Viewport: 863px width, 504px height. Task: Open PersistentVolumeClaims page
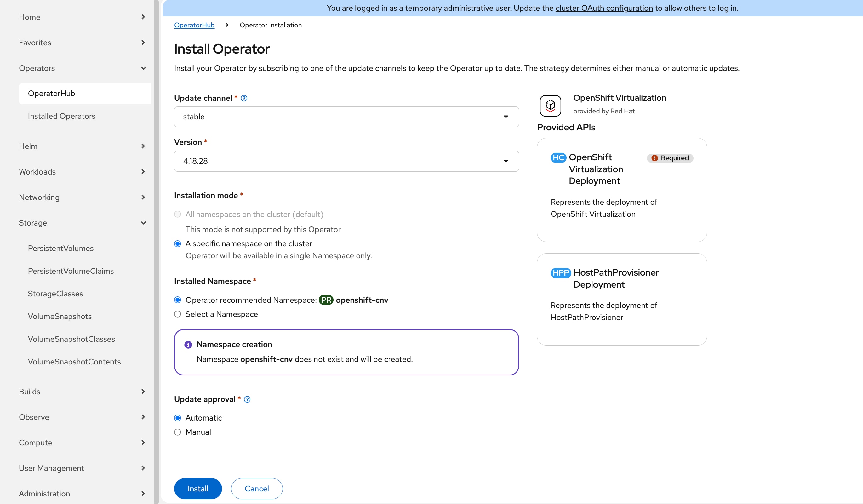pyautogui.click(x=85, y=271)
